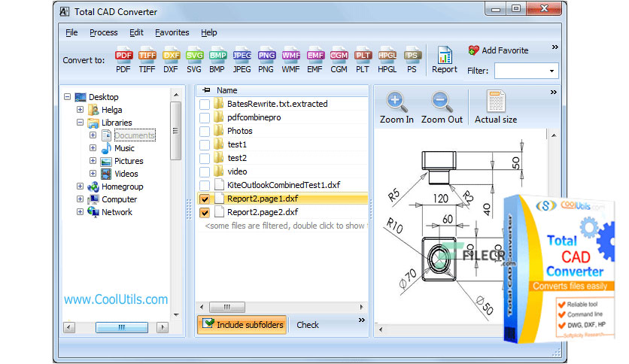The height and width of the screenshot is (364, 629).
Task: Expand the Homegroup tree node
Action: click(x=80, y=187)
